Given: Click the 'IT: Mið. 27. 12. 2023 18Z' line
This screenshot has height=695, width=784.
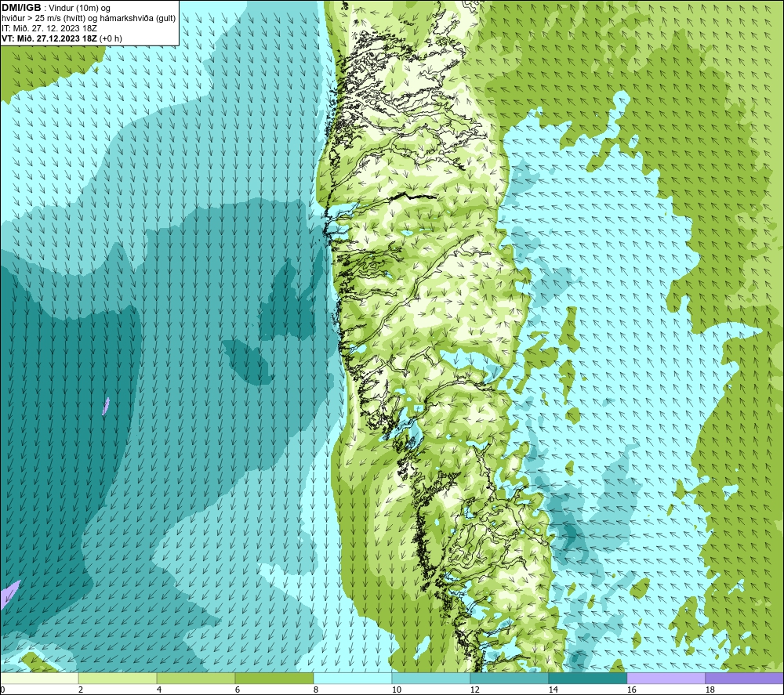Looking at the screenshot, I should tap(49, 28).
